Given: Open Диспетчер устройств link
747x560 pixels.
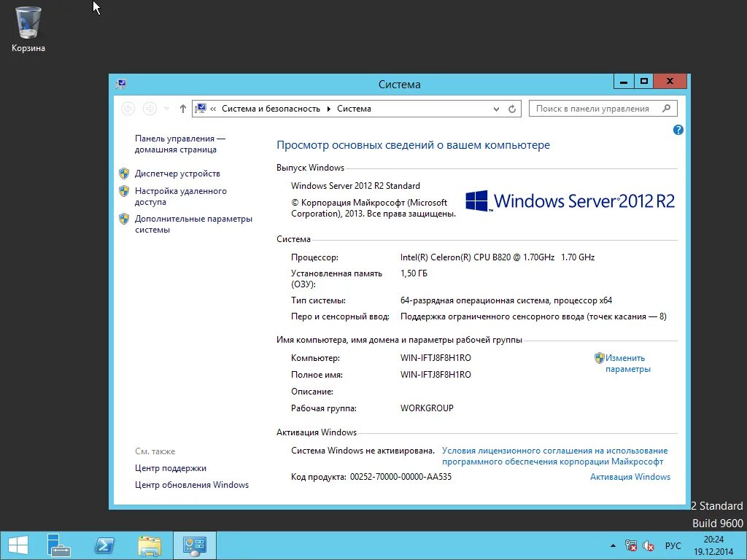Looking at the screenshot, I should click(x=177, y=174).
